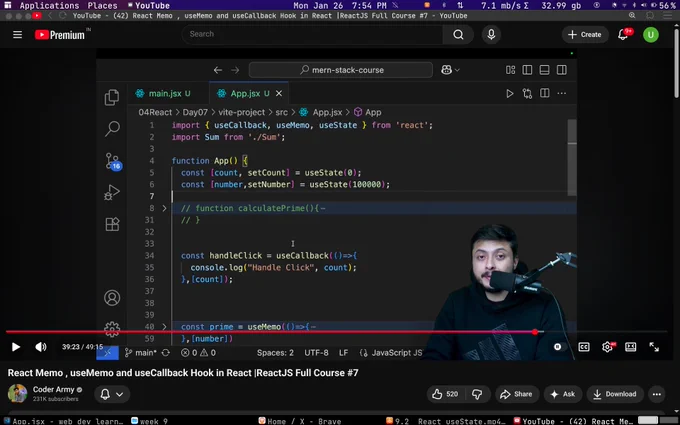Click VS Code split editor icon
The width and height of the screenshot is (680, 425).
[545, 93]
